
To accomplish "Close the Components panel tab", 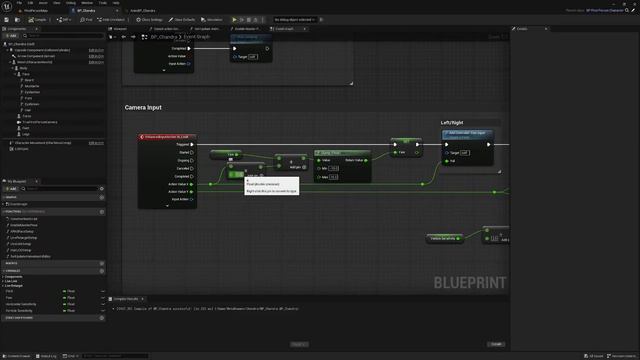I will pyautogui.click(x=36, y=29).
